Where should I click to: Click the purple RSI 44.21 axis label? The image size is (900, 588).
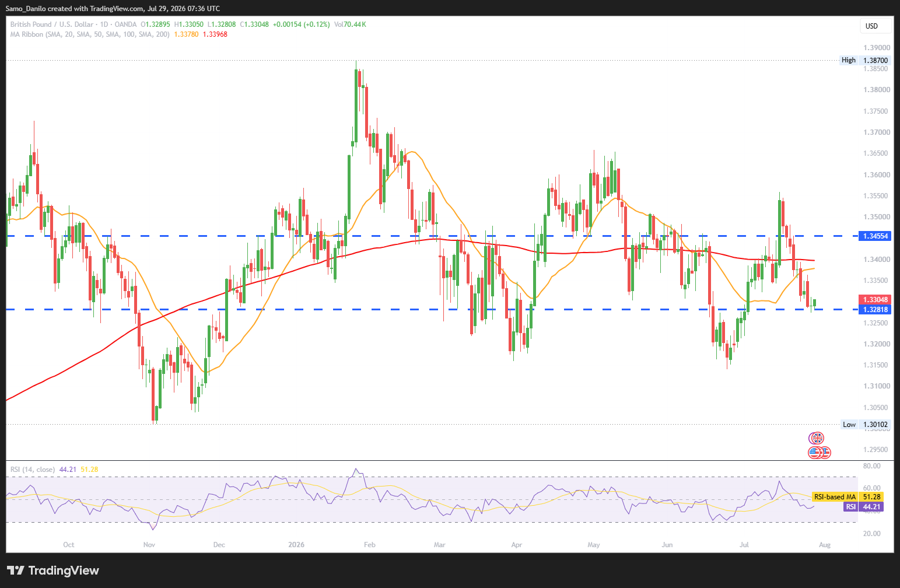[x=864, y=507]
